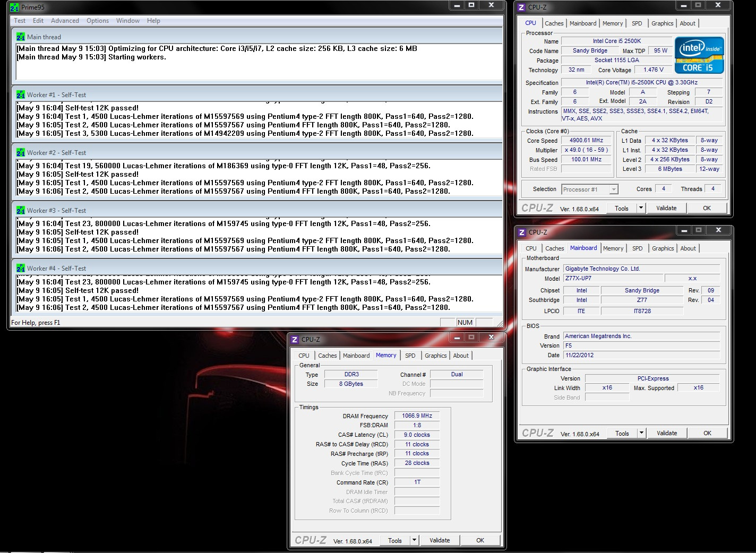Click the Worker #1 Self-Test title bar
Viewport: 756px width, 553px height.
tap(257, 94)
